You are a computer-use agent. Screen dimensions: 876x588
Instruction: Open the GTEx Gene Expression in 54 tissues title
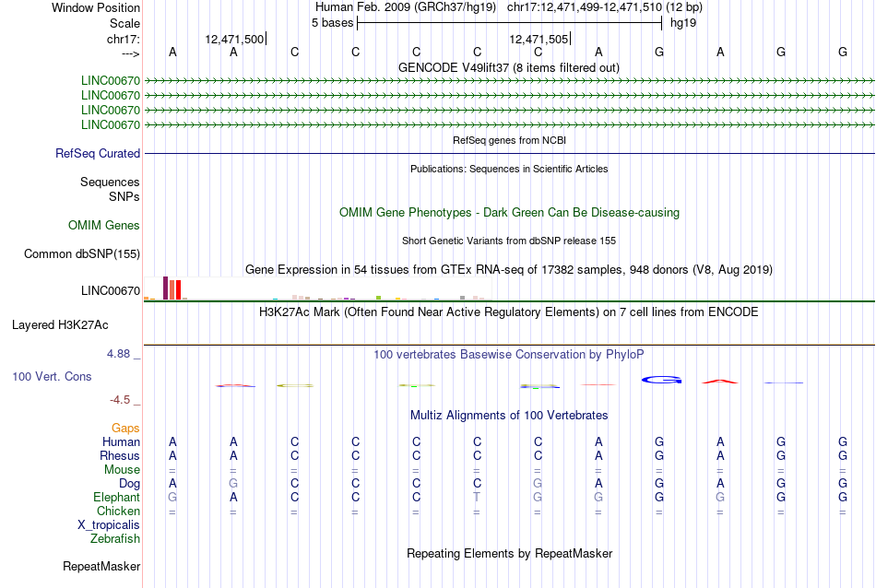coord(509,270)
